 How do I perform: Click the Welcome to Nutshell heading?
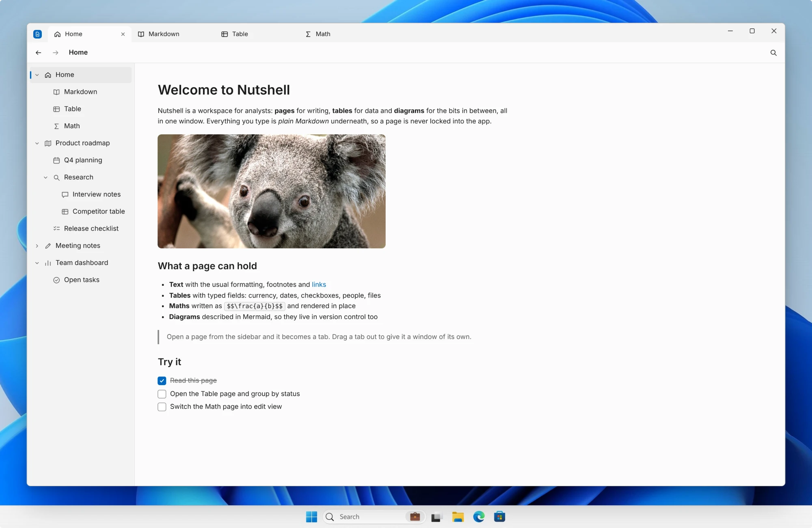pyautogui.click(x=224, y=90)
